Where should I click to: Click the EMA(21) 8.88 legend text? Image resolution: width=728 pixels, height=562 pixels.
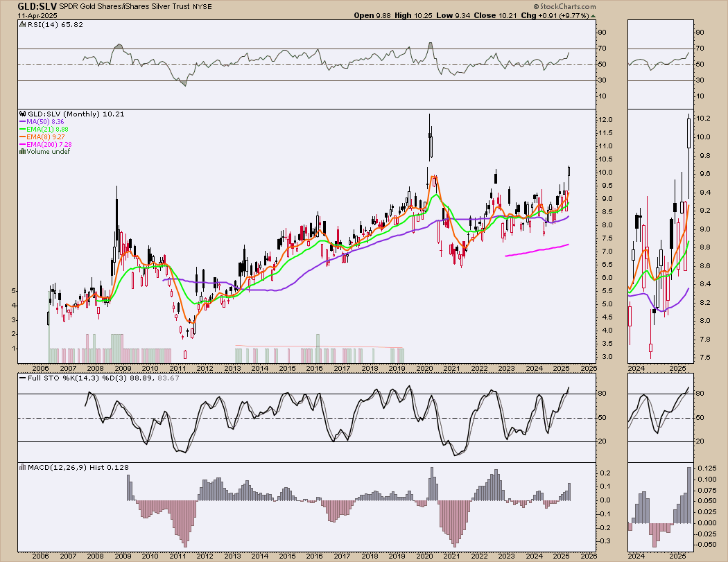[47, 129]
